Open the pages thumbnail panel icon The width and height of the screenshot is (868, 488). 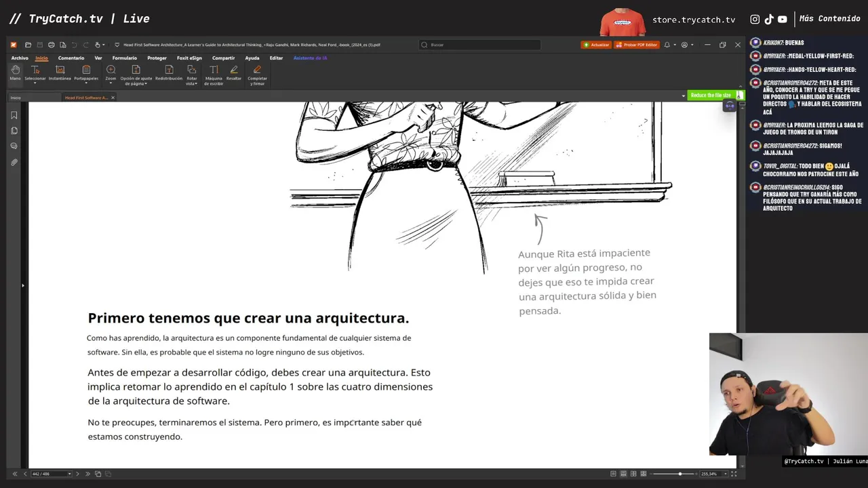pos(14,131)
